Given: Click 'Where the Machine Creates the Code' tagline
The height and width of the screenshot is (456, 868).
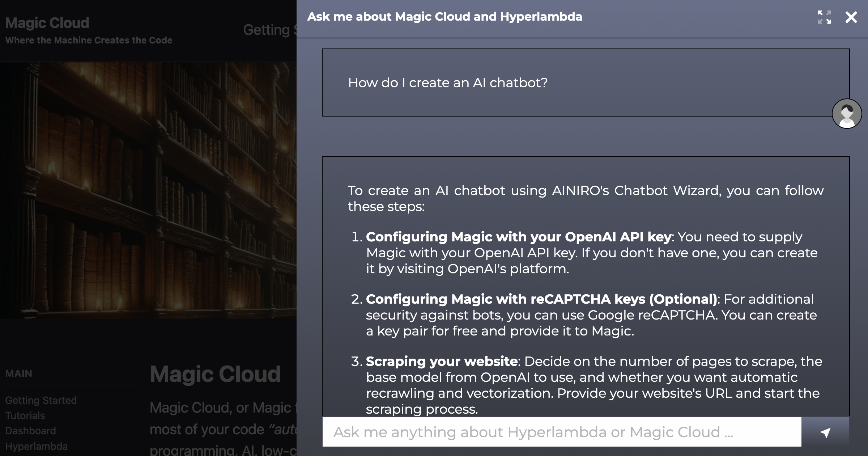Looking at the screenshot, I should pyautogui.click(x=89, y=40).
